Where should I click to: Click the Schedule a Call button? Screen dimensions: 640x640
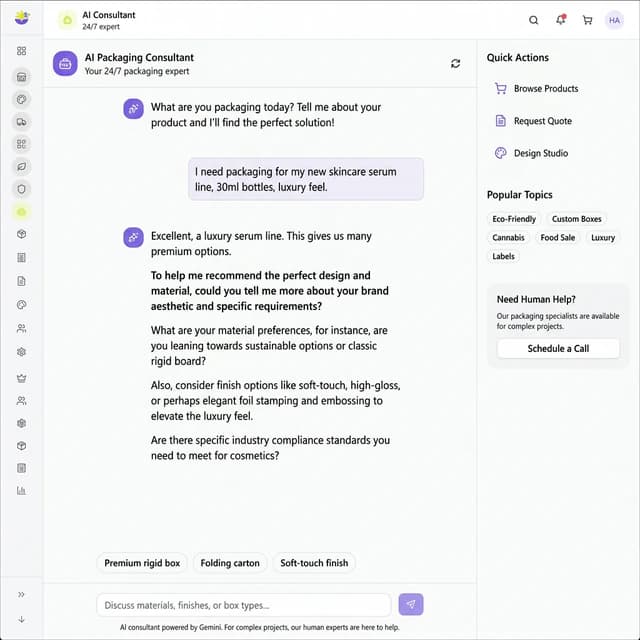[558, 349]
